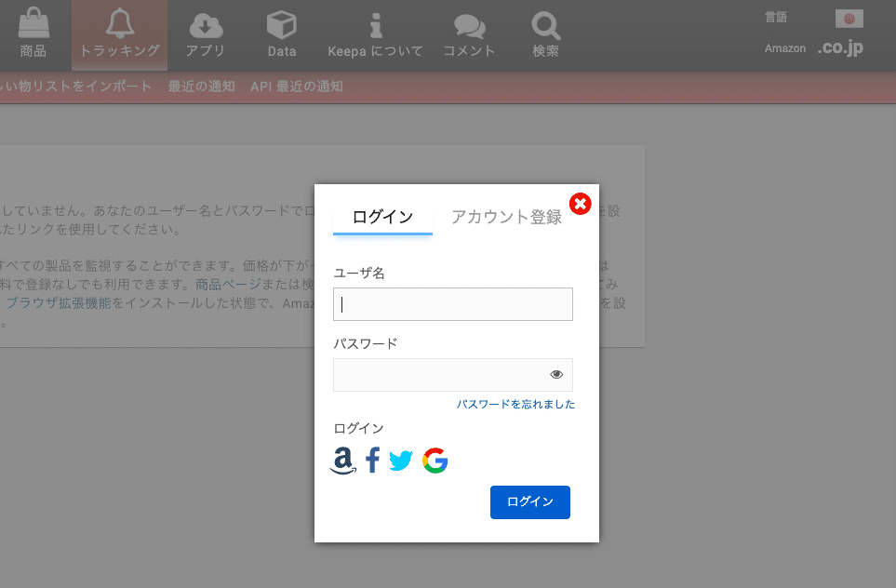The width and height of the screenshot is (896, 588).
Task: Log in via the Twitter icon
Action: (400, 460)
